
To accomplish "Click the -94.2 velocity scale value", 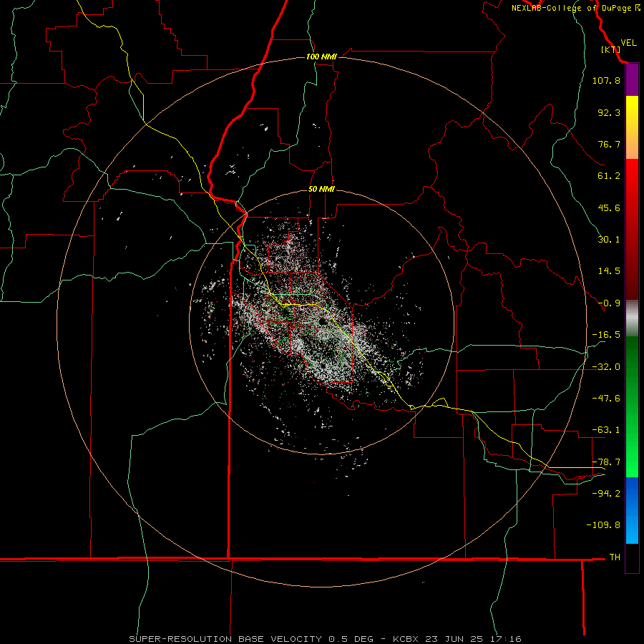I will click(x=606, y=493).
